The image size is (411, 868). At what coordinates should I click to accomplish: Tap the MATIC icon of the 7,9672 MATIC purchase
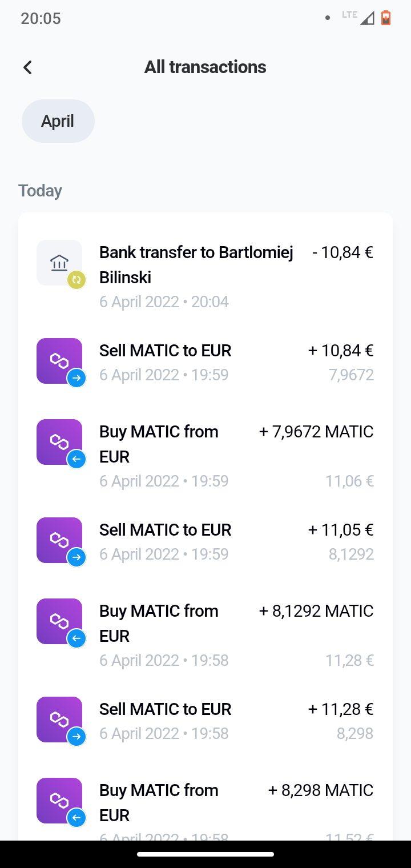coord(59,442)
